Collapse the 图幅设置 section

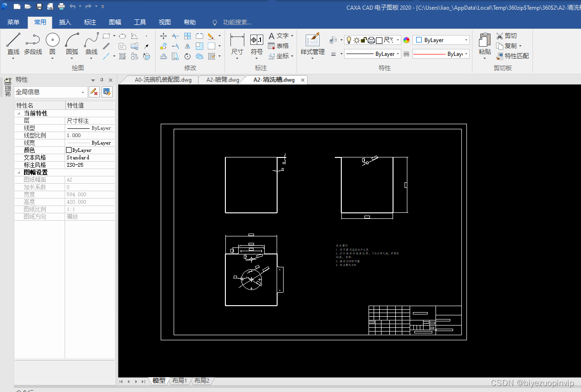pyautogui.click(x=18, y=172)
